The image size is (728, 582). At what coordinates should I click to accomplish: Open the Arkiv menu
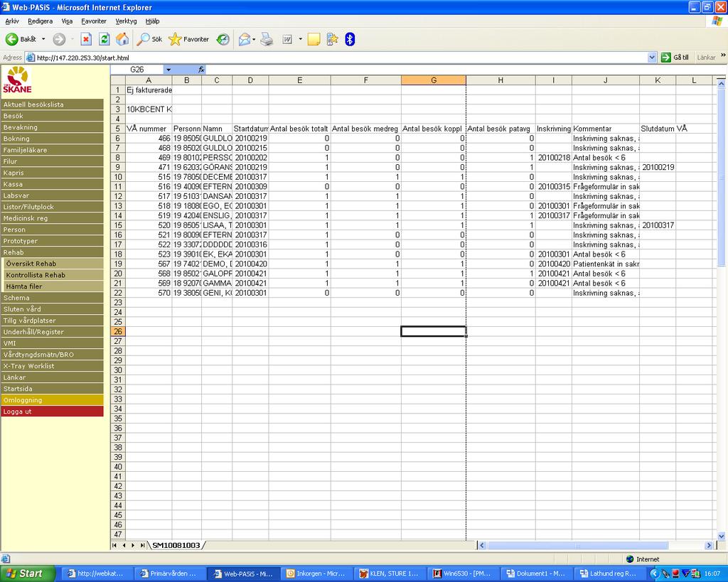12,21
